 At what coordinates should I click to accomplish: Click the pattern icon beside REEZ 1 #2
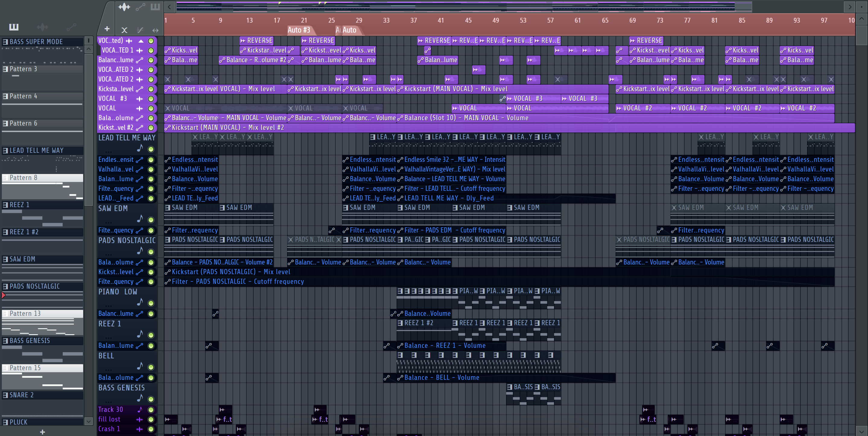[5, 232]
